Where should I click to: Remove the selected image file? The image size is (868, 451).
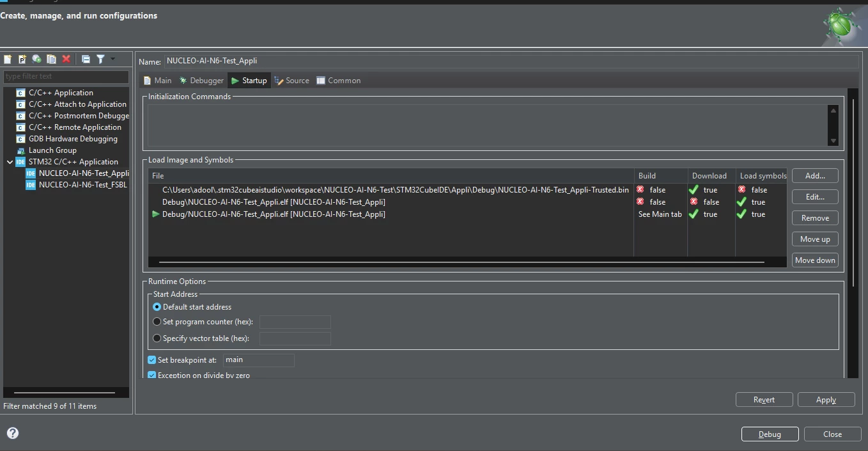pyautogui.click(x=815, y=218)
